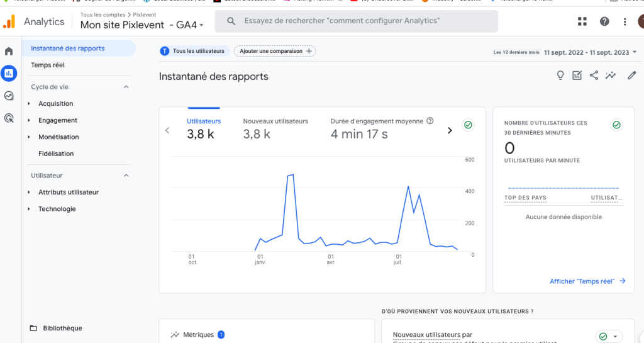This screenshot has width=644, height=343.
Task: Expand the Acquisition tree item
Action: pos(29,103)
